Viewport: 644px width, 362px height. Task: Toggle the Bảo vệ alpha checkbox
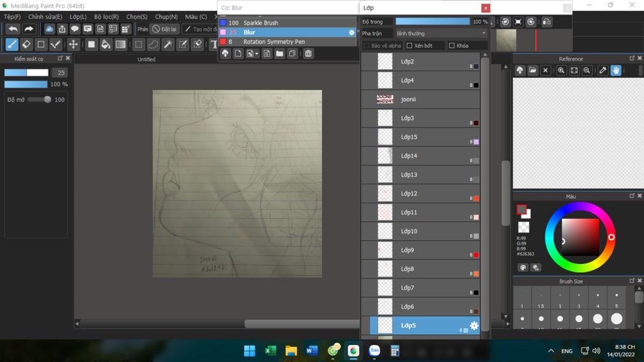click(x=367, y=45)
